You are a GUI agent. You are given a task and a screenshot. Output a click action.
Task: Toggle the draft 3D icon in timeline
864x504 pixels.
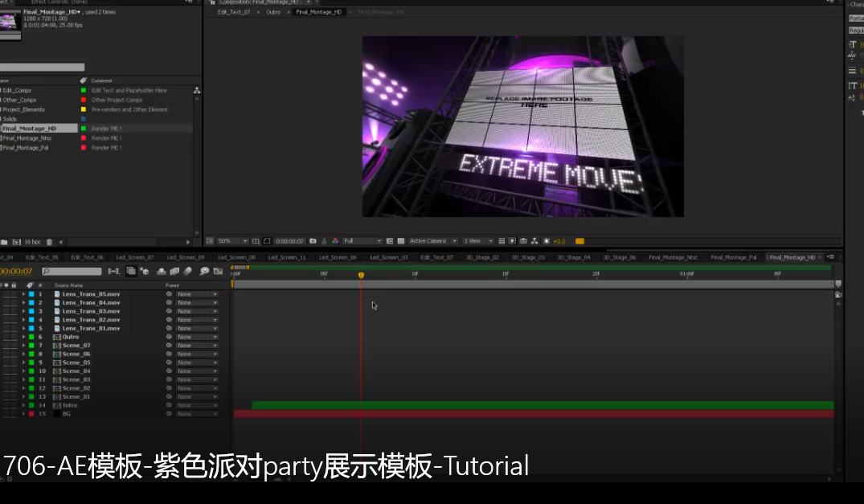(x=145, y=271)
